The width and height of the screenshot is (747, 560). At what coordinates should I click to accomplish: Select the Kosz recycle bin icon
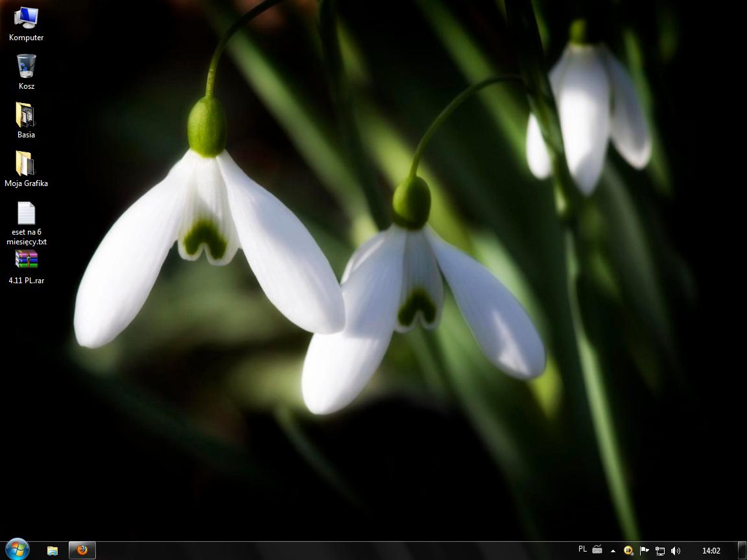coord(26,66)
